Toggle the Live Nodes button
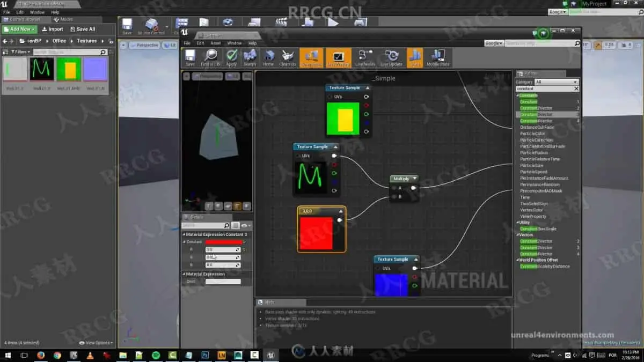The height and width of the screenshot is (362, 644). point(365,58)
